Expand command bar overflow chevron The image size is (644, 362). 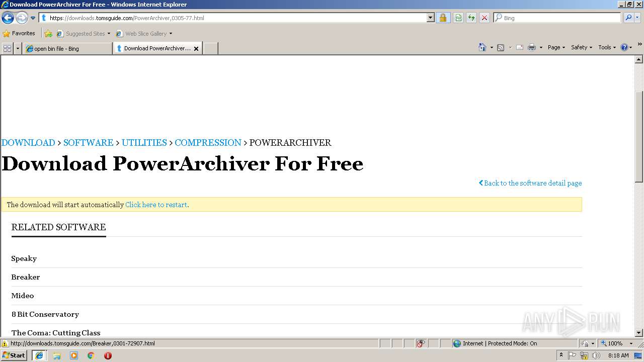coord(639,45)
